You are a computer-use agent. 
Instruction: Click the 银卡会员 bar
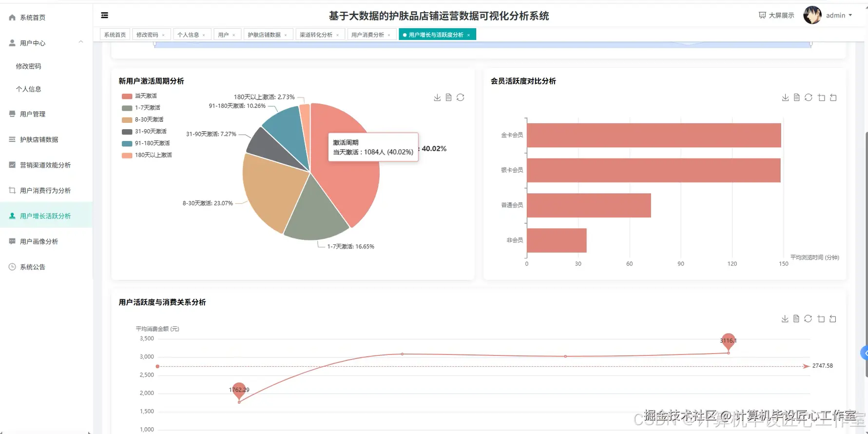tap(654, 170)
